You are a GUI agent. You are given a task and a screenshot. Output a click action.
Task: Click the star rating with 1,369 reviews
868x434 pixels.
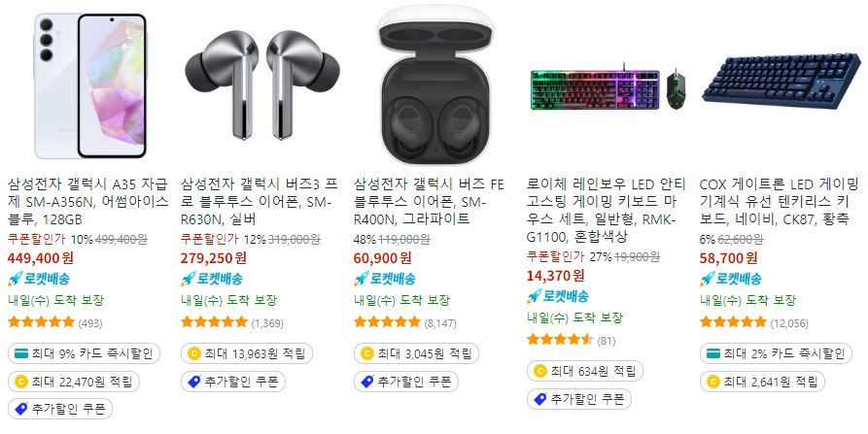(x=231, y=322)
